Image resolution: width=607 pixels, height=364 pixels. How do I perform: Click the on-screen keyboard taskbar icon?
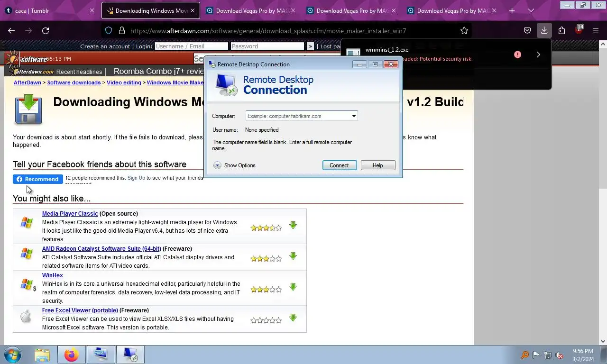[x=101, y=355]
